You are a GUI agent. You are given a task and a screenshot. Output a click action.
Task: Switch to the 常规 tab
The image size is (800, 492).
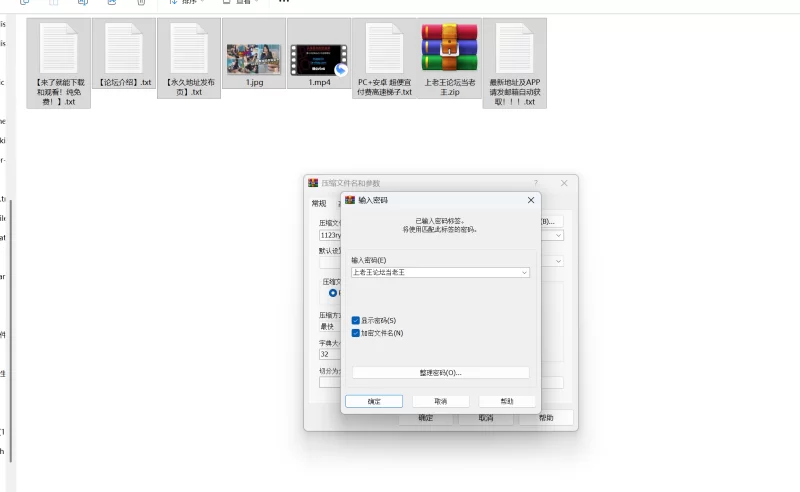click(x=319, y=203)
